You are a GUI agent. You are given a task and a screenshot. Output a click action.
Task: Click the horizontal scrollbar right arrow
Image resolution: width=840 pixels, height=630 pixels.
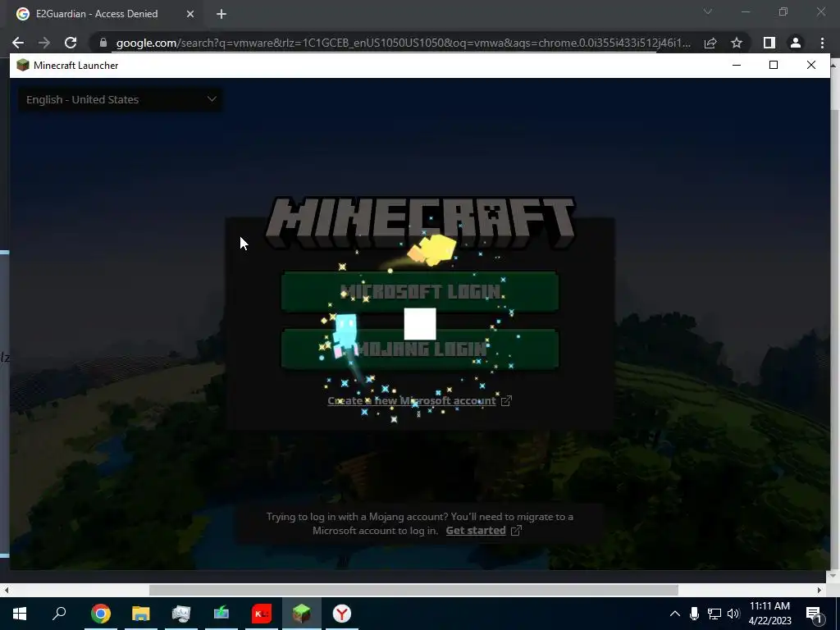[819, 591]
